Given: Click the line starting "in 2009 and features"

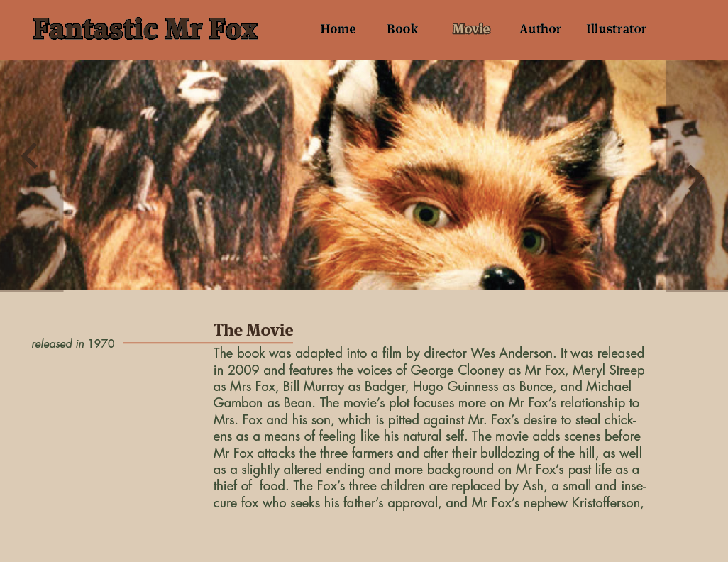Looking at the screenshot, I should point(429,370).
